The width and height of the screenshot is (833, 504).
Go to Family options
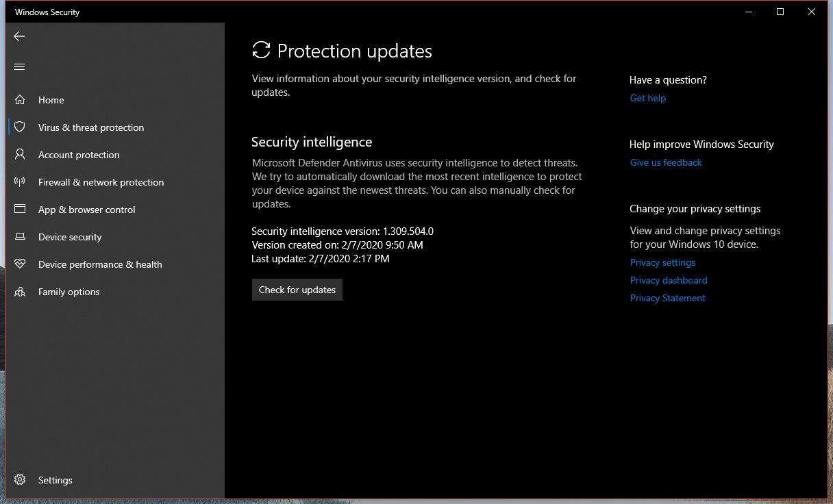tap(115, 292)
